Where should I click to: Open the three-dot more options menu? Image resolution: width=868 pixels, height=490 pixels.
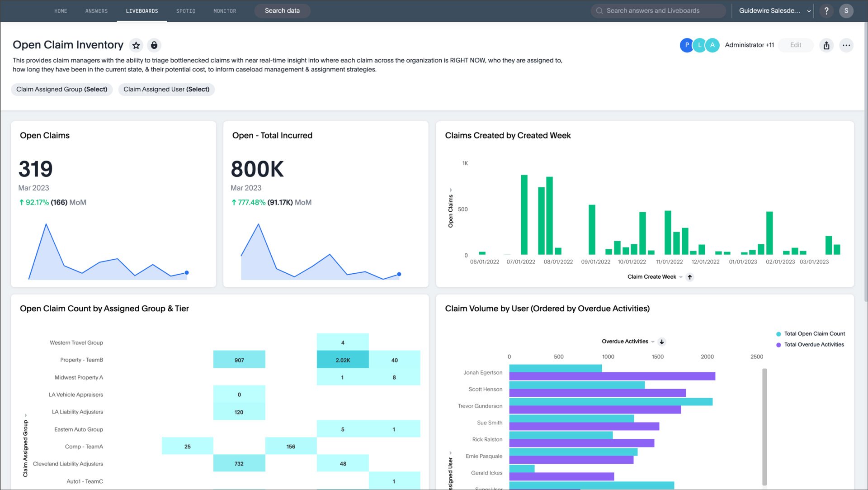(x=846, y=45)
